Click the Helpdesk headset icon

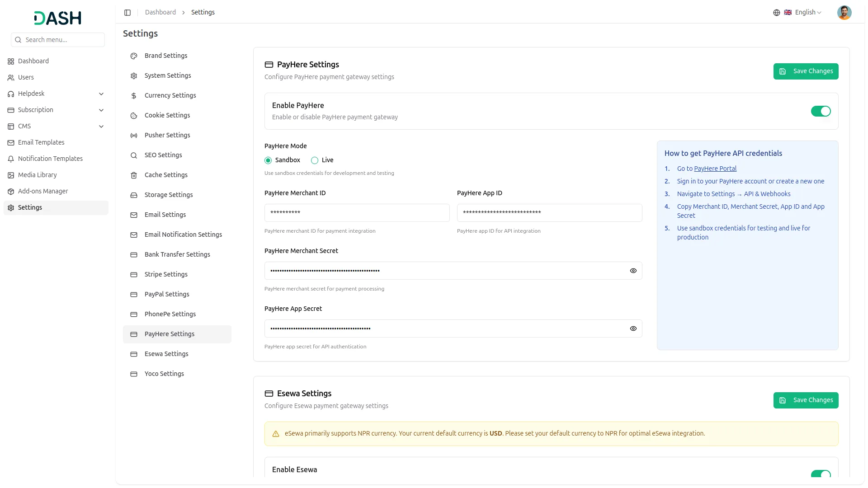point(11,94)
